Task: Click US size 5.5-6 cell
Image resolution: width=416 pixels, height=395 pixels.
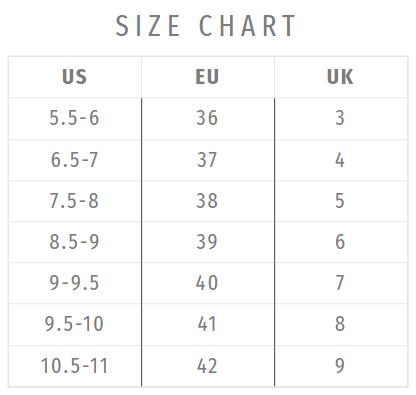Action: pyautogui.click(x=75, y=118)
